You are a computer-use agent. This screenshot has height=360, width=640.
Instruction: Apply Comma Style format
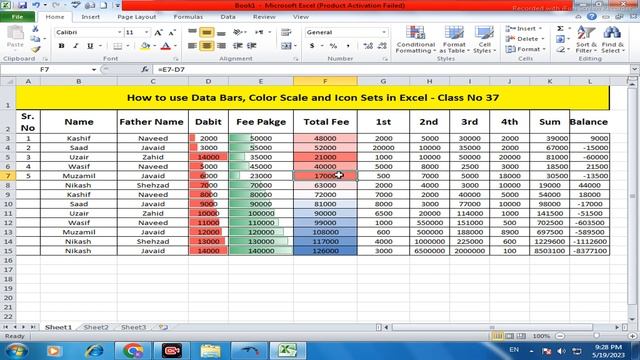[348, 46]
